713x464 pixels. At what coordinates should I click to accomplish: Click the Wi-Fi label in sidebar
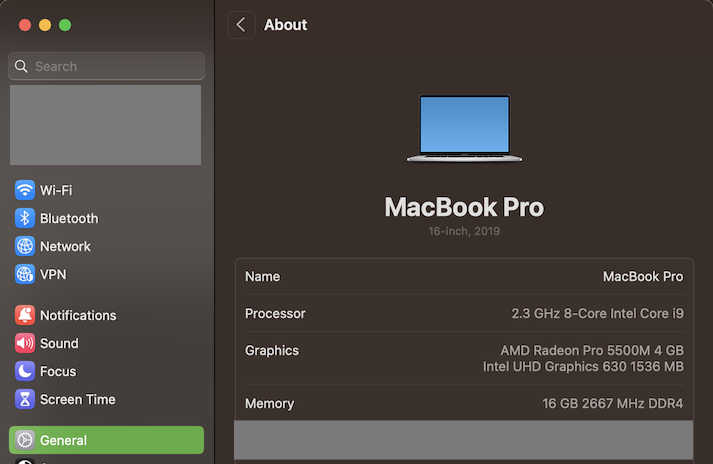56,190
